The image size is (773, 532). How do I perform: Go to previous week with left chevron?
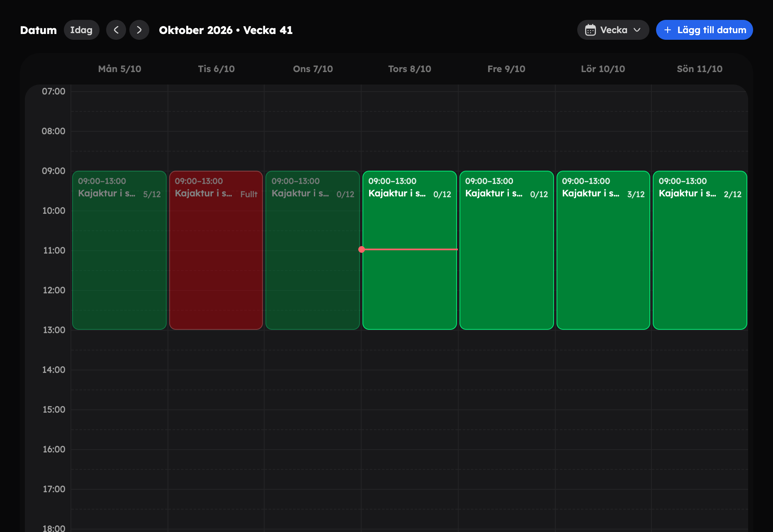(116, 30)
